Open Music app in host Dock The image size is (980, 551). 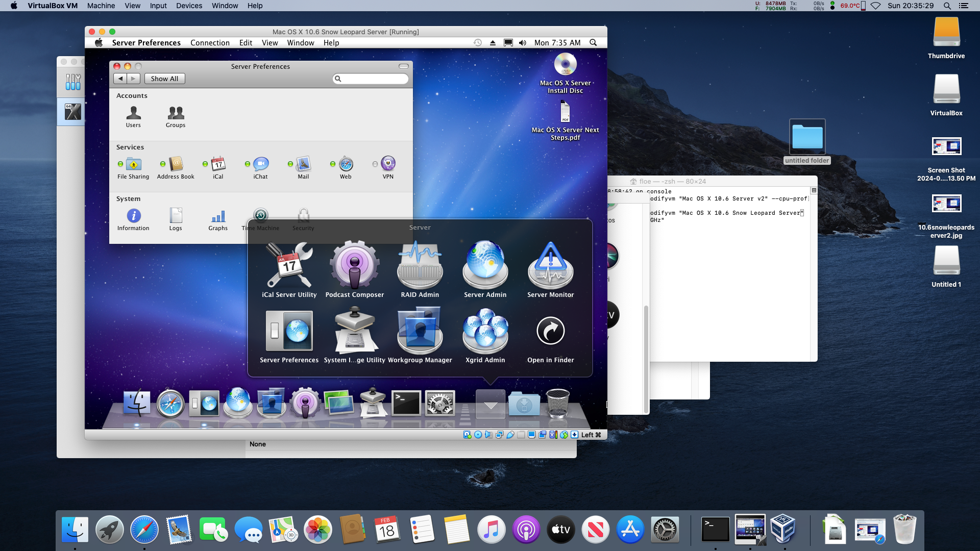pyautogui.click(x=492, y=530)
